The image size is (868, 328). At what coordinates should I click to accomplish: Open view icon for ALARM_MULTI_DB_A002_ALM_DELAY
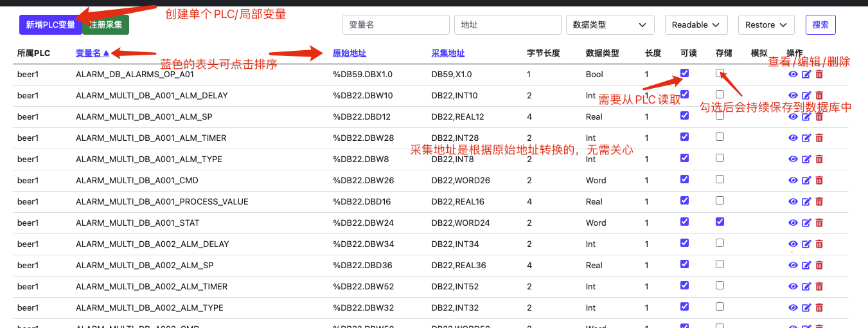coord(793,244)
